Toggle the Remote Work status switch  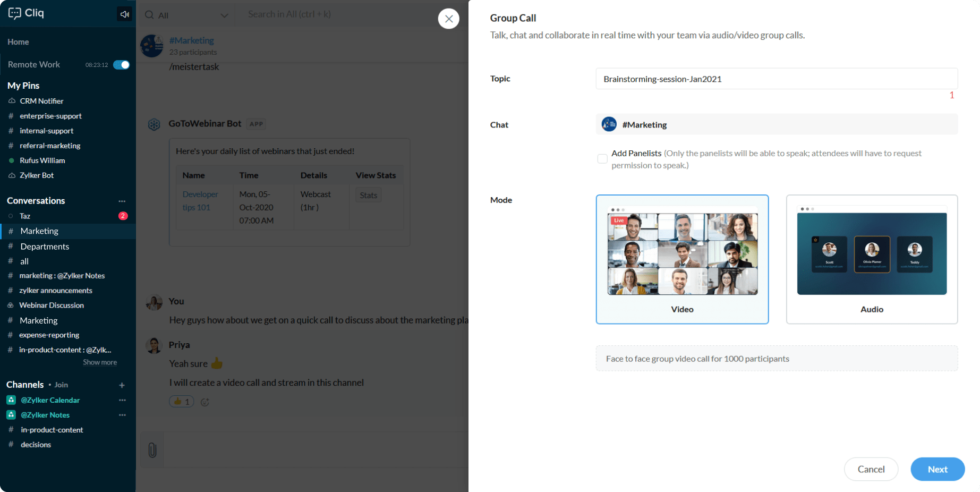pos(122,65)
